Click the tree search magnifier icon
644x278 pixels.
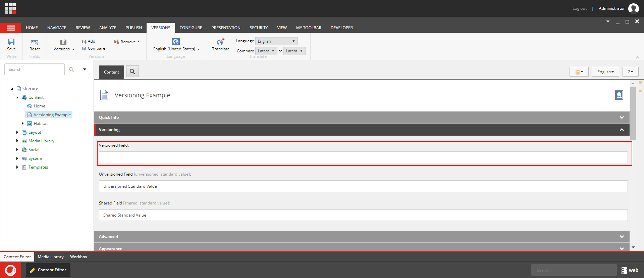point(71,69)
